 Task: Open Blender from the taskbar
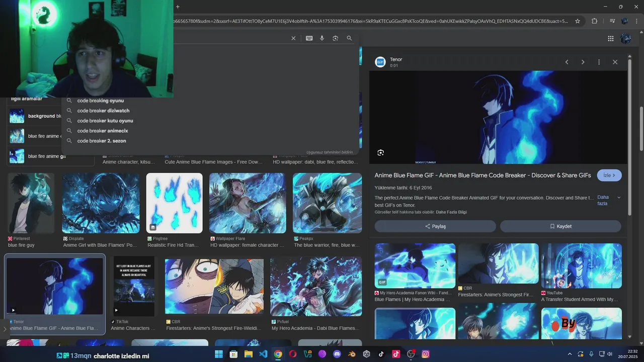click(x=352, y=354)
